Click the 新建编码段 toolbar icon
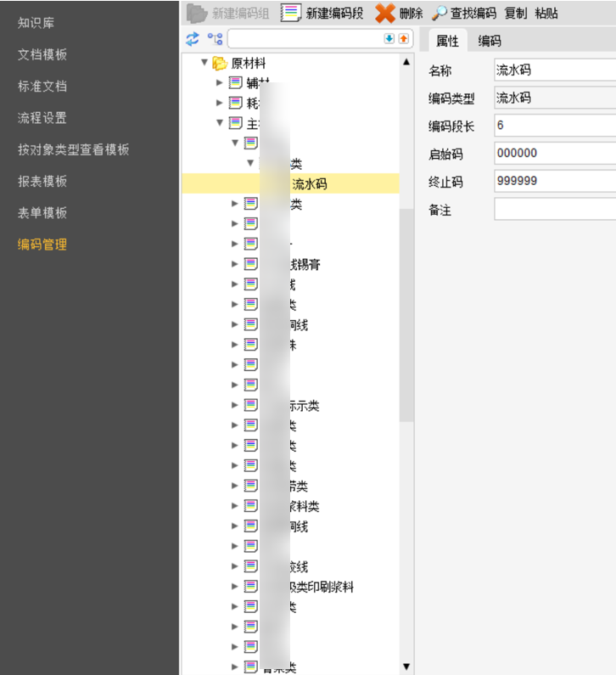This screenshot has height=675, width=616. (x=291, y=13)
